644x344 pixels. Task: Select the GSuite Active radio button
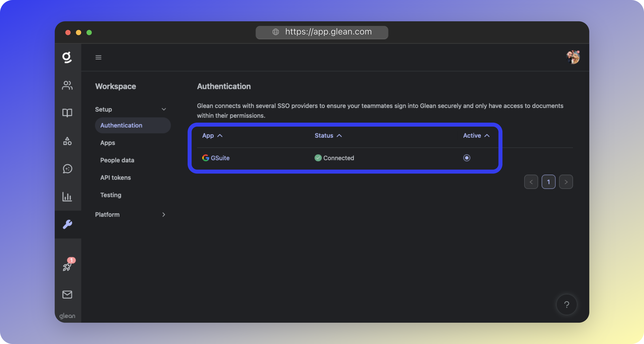click(466, 158)
